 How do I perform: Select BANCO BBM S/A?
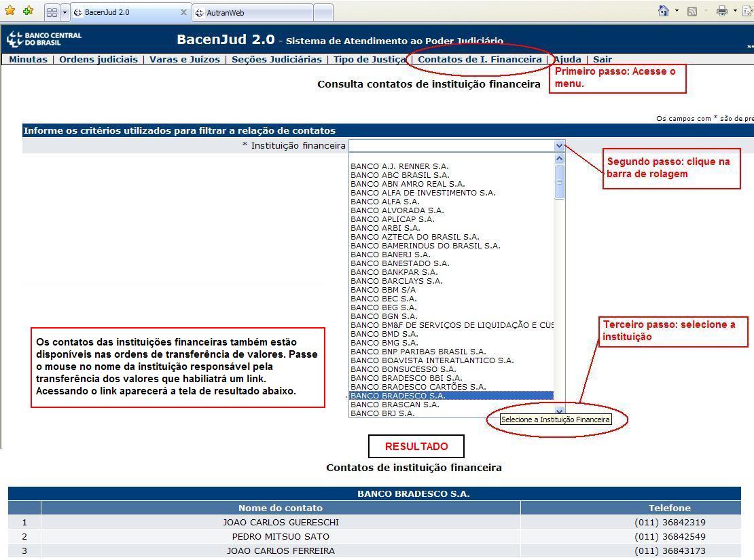[452, 290]
